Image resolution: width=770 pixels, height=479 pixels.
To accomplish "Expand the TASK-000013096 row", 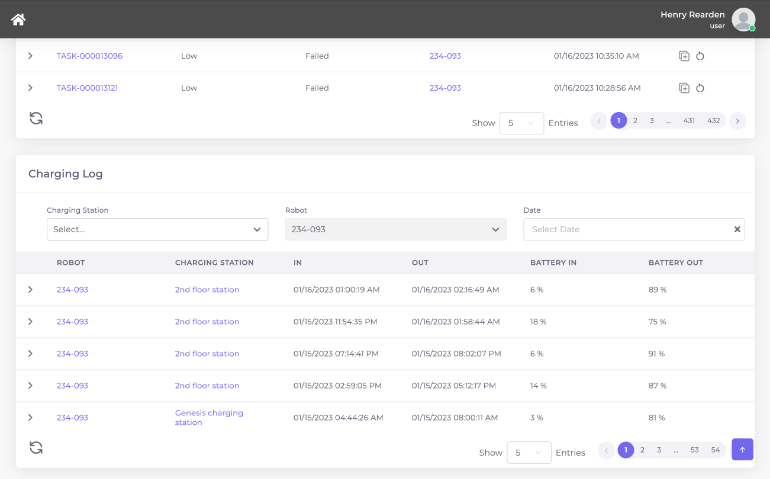I will (30, 56).
